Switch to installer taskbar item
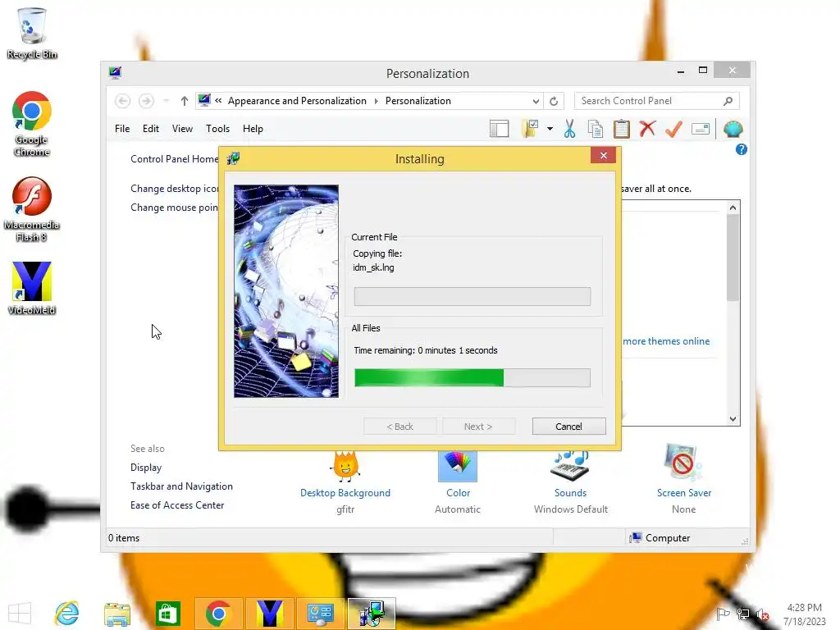This screenshot has height=630, width=840. 372,614
